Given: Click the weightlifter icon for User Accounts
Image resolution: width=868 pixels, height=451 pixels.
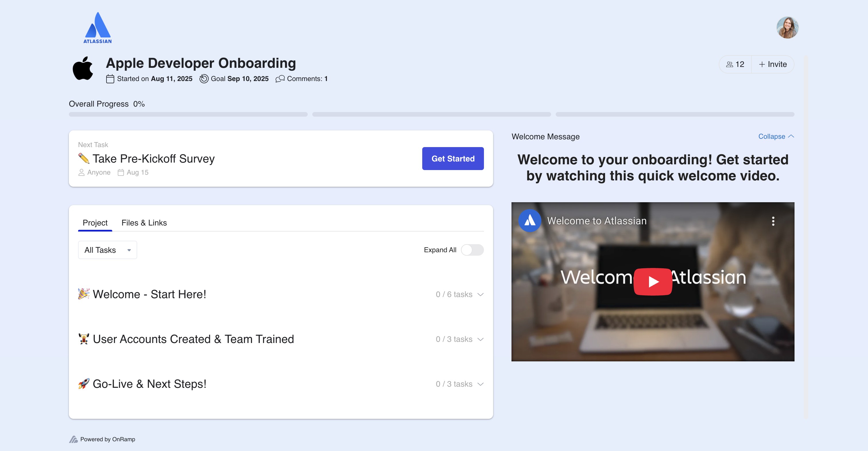Looking at the screenshot, I should point(84,339).
